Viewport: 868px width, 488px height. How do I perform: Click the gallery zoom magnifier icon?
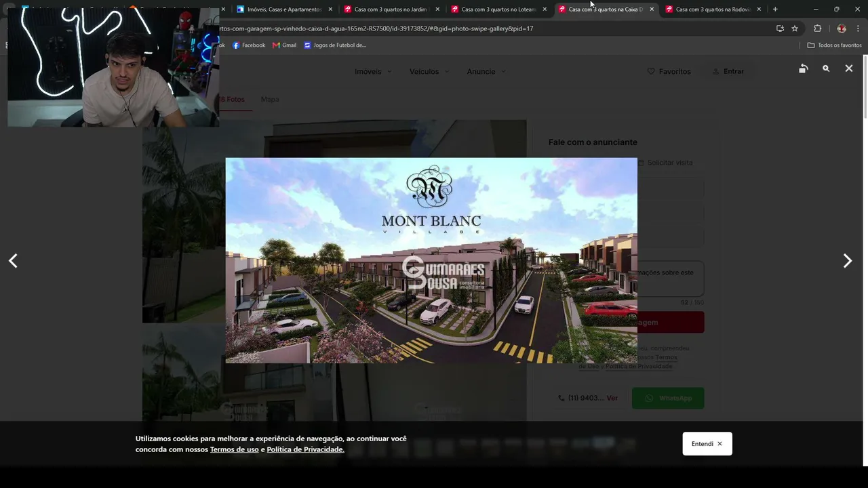tap(826, 68)
